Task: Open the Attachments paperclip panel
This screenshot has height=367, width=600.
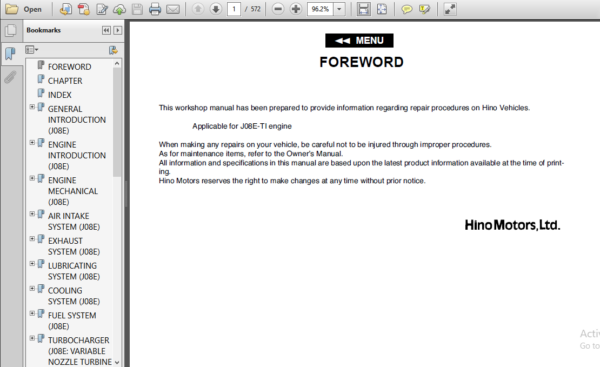Action: tap(10, 77)
